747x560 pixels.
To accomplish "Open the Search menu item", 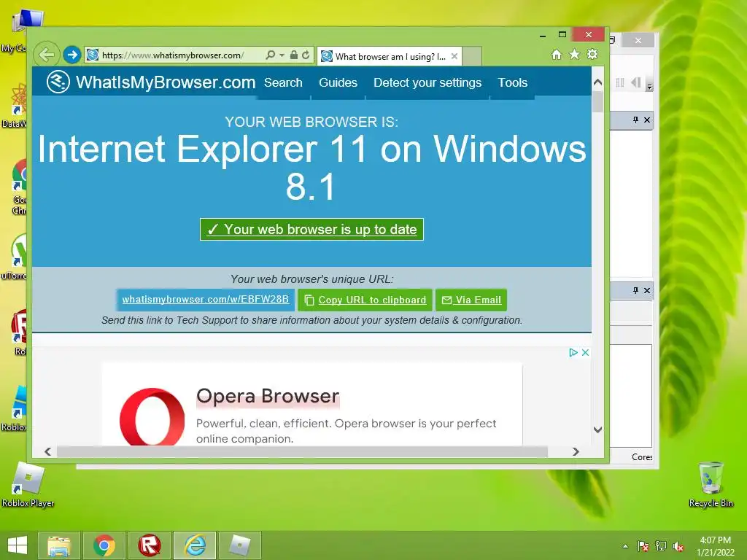I will point(284,83).
